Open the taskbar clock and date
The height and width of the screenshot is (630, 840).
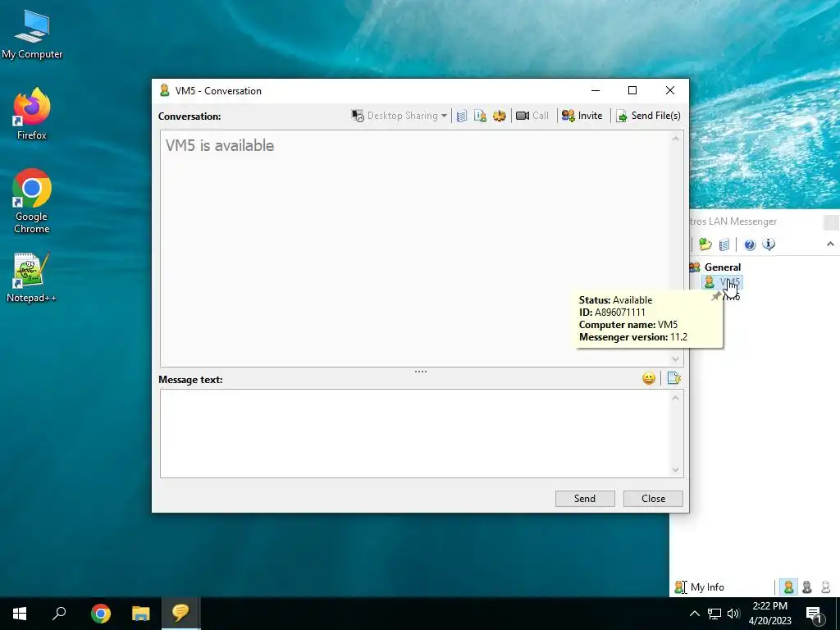pyautogui.click(x=769, y=614)
